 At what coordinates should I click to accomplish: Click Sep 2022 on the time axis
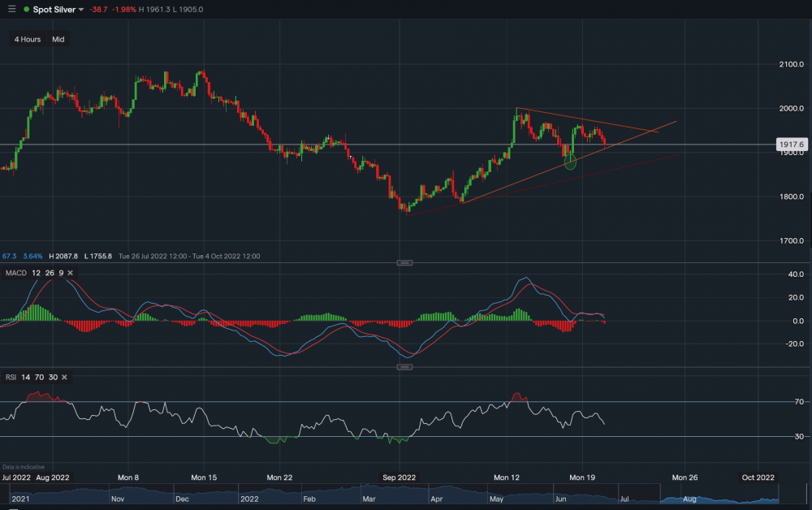(x=399, y=478)
